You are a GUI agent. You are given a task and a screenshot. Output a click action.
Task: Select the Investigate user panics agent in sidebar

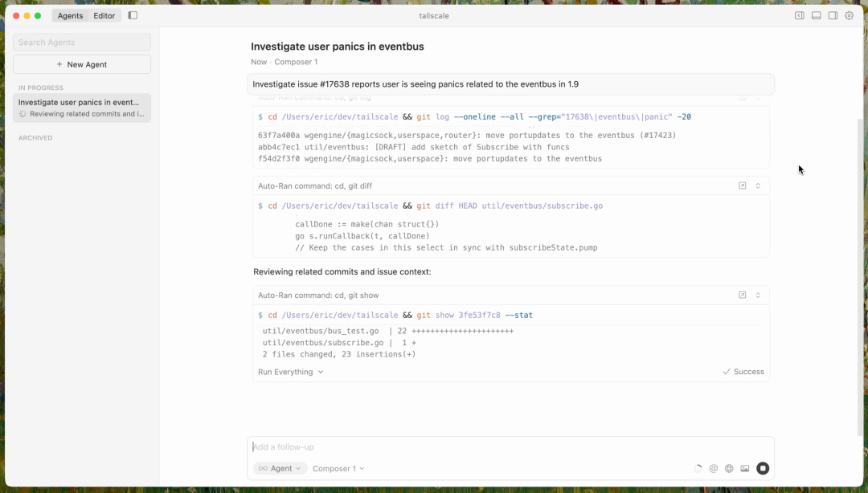(82, 108)
